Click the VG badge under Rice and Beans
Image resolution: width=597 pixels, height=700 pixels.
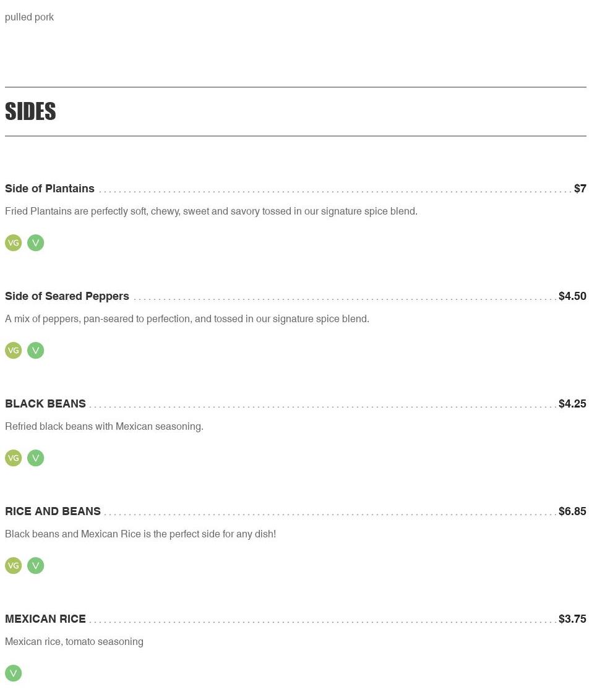pyautogui.click(x=13, y=566)
